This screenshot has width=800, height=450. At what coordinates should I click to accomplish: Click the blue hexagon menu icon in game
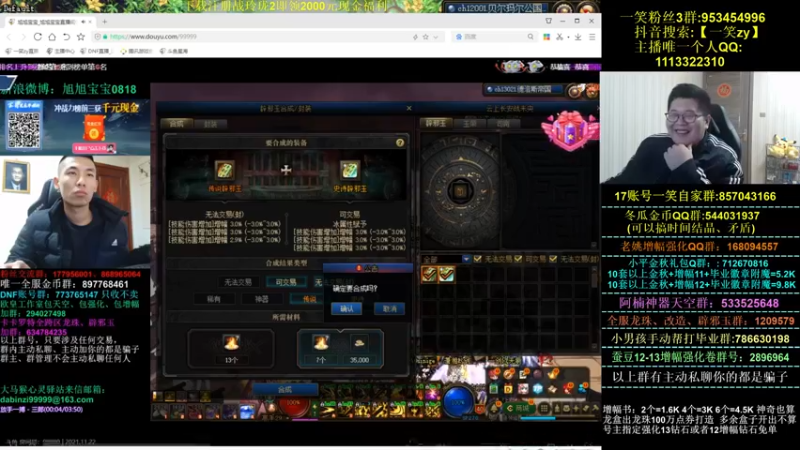pos(538,389)
